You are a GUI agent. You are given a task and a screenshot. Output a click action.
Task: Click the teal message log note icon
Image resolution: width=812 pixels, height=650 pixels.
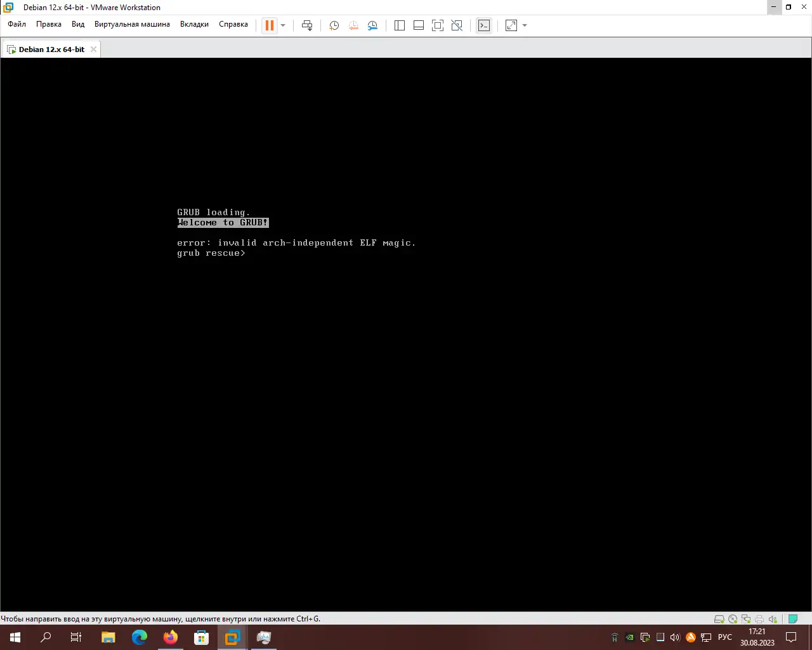[x=793, y=619]
